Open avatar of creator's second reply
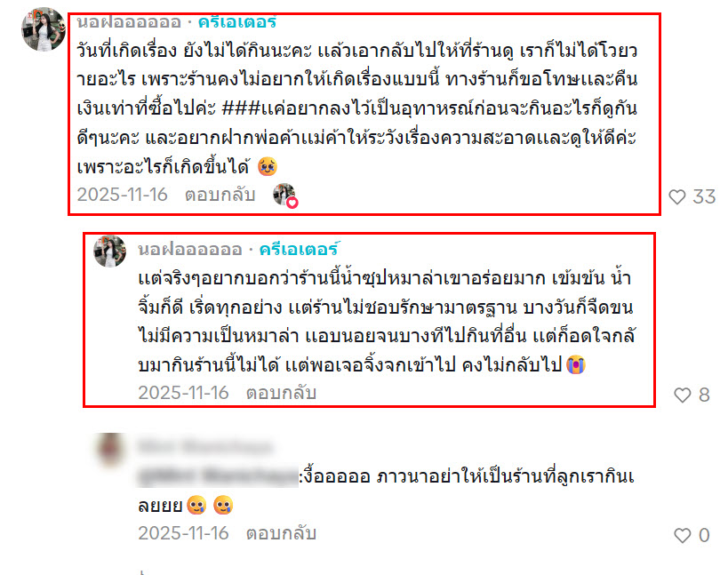Image resolution: width=728 pixels, height=575 pixels. pos(110,252)
